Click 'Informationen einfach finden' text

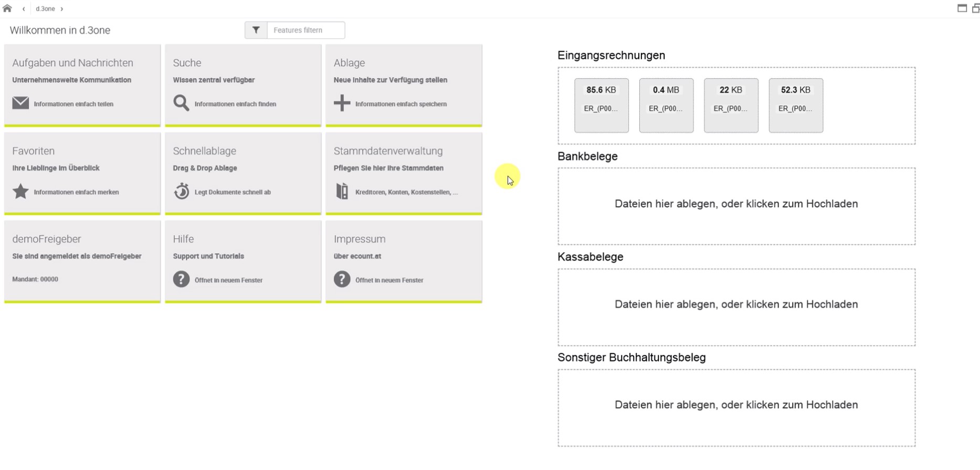pos(235,104)
